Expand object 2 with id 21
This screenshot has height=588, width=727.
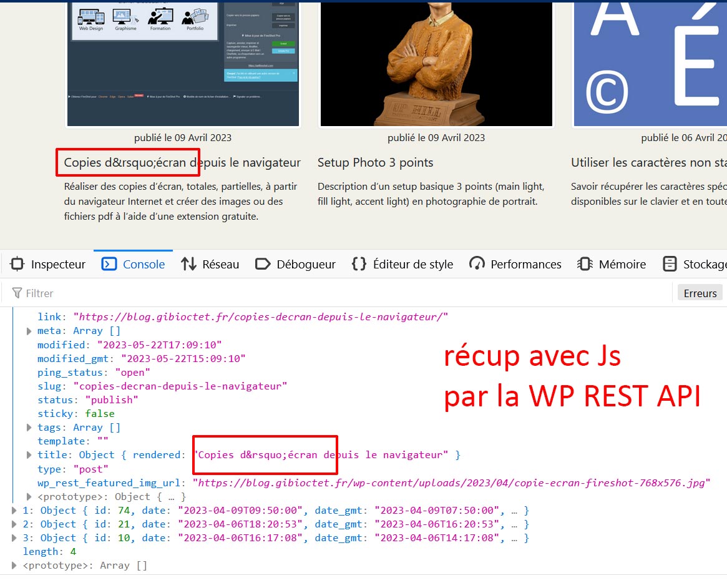[14, 524]
